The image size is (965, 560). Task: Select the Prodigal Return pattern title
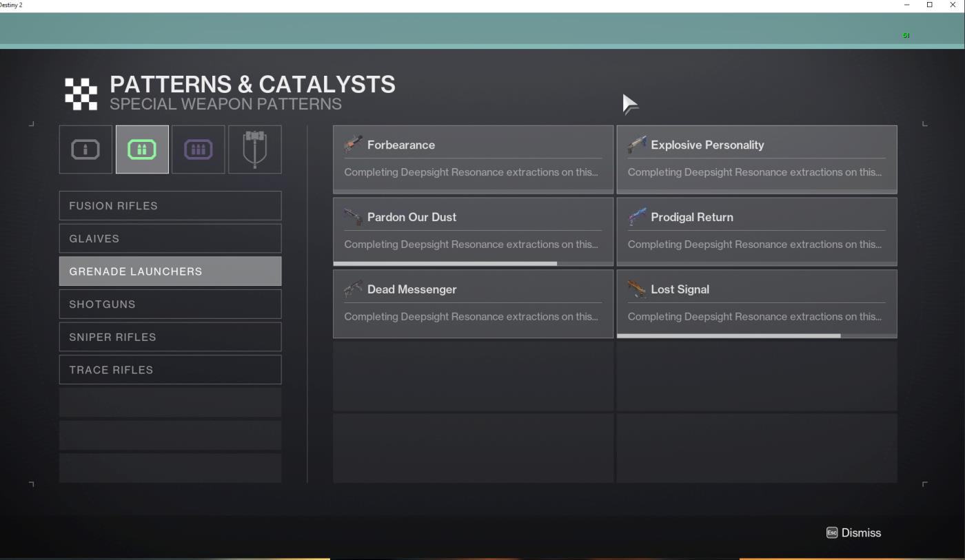click(692, 217)
